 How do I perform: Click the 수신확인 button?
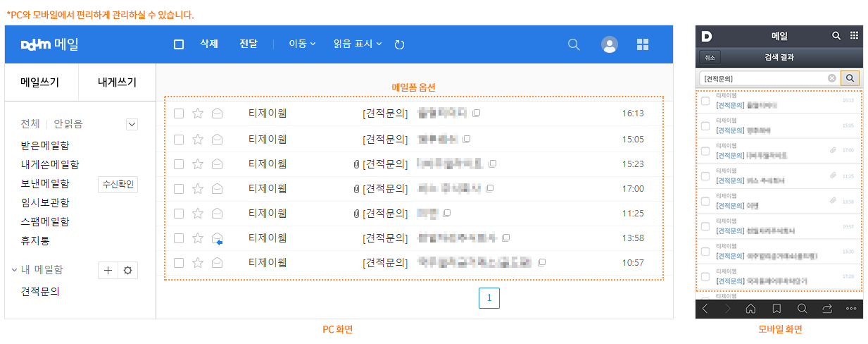point(118,185)
